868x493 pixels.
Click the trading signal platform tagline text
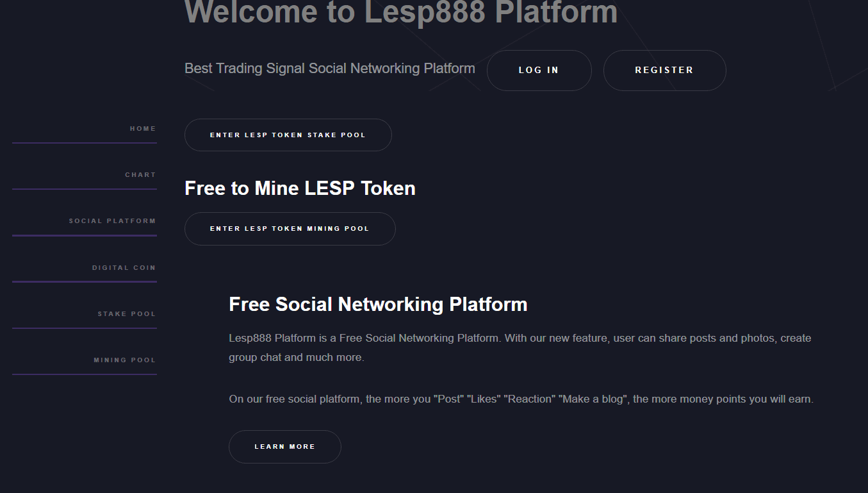(329, 68)
